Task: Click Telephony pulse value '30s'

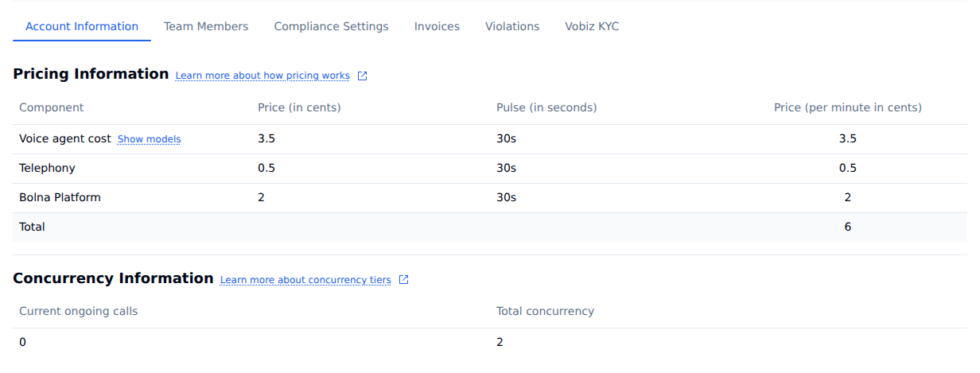Action: pos(506,168)
